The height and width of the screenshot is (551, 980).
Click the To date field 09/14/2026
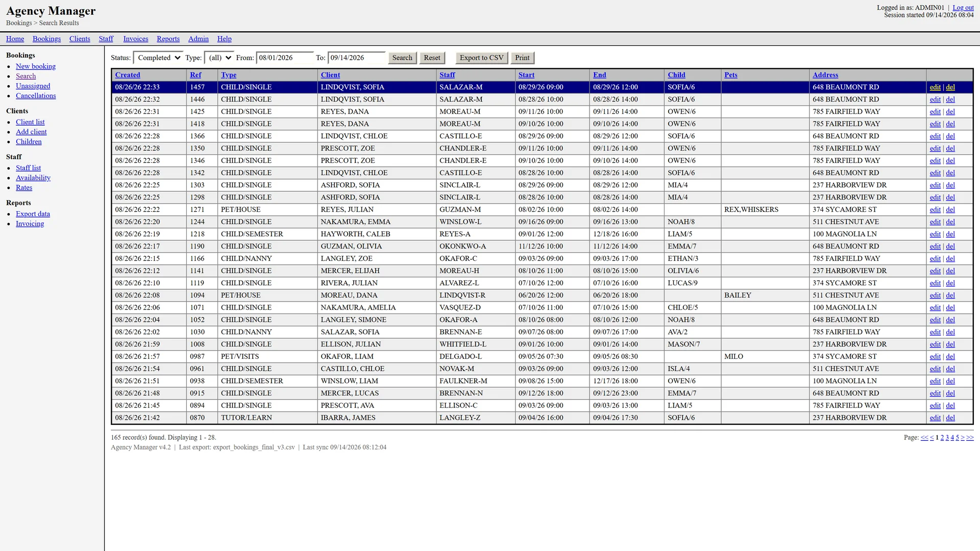click(x=356, y=58)
